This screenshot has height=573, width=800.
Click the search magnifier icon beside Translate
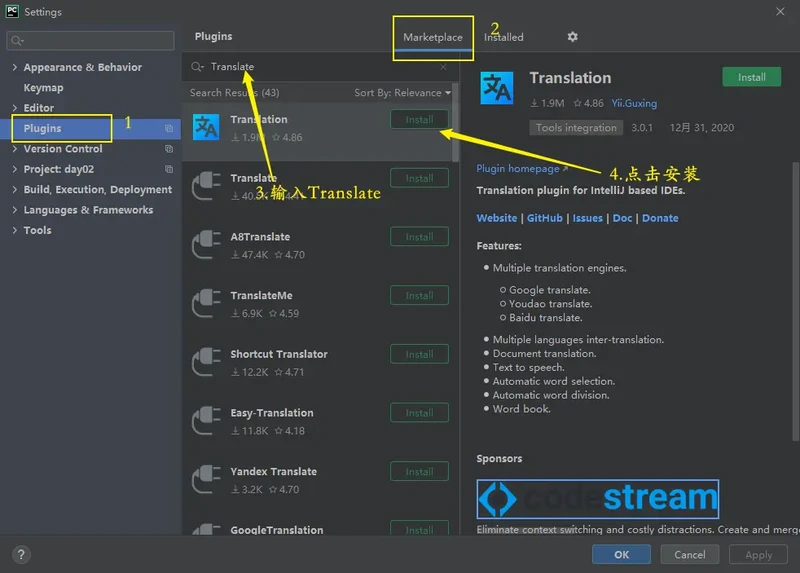click(198, 67)
